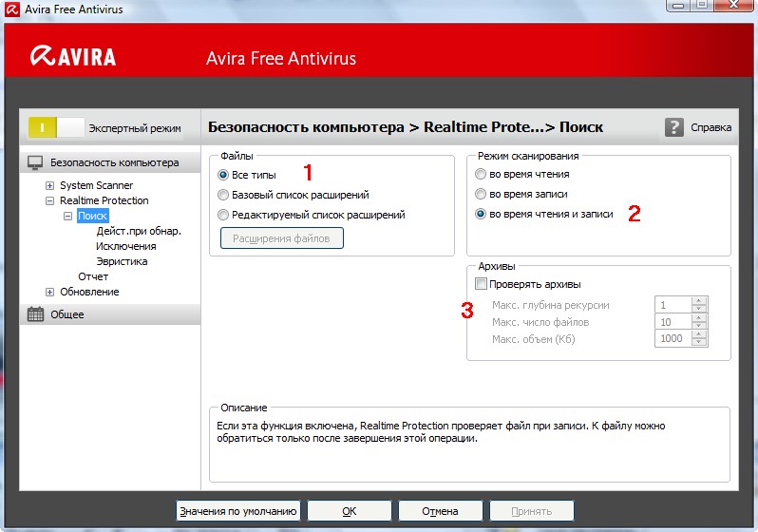
Task: Collapse the Поиск tree node
Action: click(x=68, y=216)
